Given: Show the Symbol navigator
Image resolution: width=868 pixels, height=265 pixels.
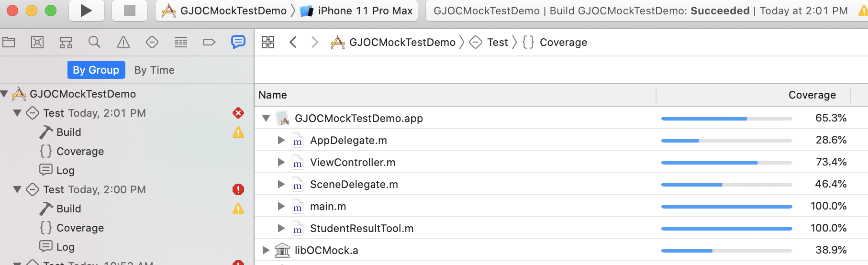Looking at the screenshot, I should point(66,42).
